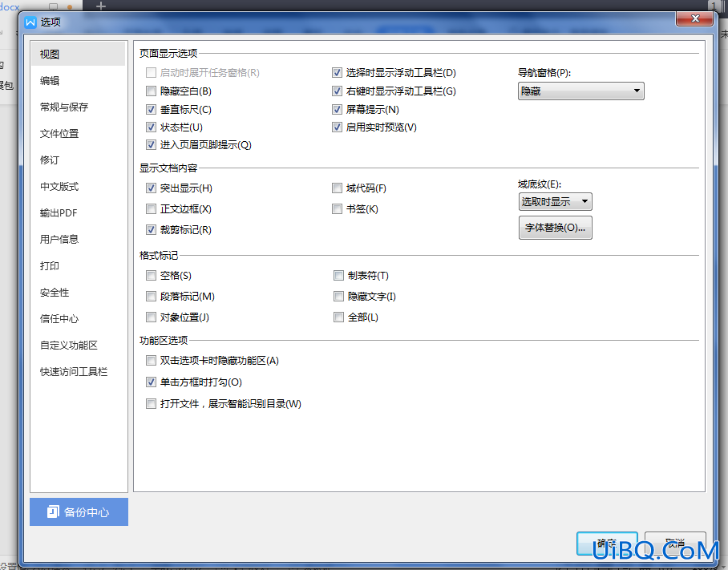Image resolution: width=728 pixels, height=570 pixels.
Task: Toggle 隐藏空白(B) checkbox
Action: click(x=151, y=91)
